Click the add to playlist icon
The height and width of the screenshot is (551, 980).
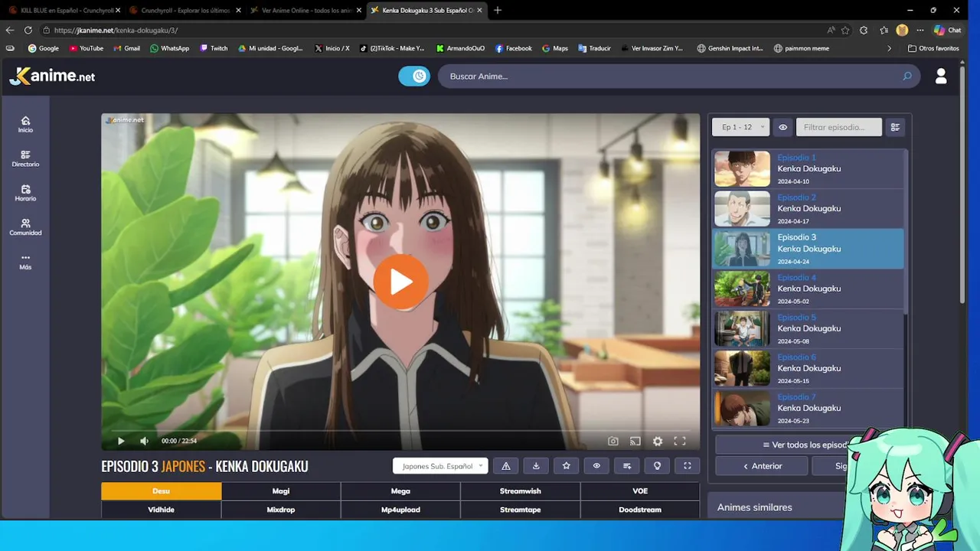627,466
